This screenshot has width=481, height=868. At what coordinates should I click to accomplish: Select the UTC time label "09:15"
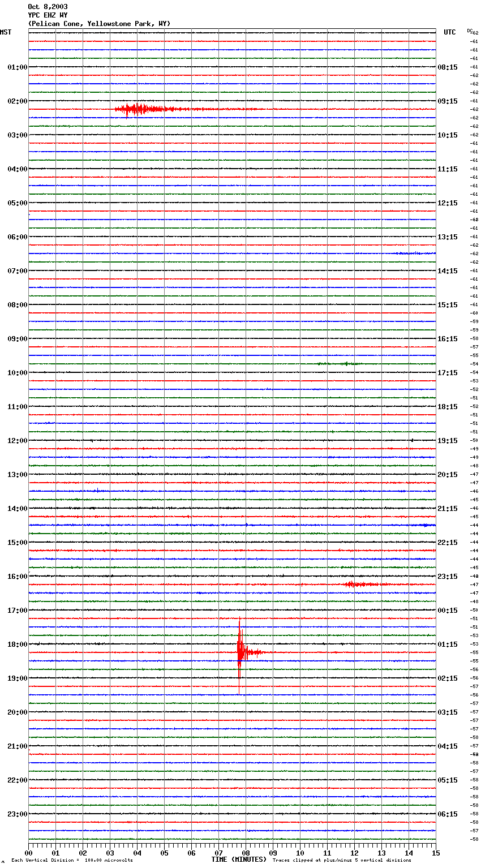(x=448, y=101)
